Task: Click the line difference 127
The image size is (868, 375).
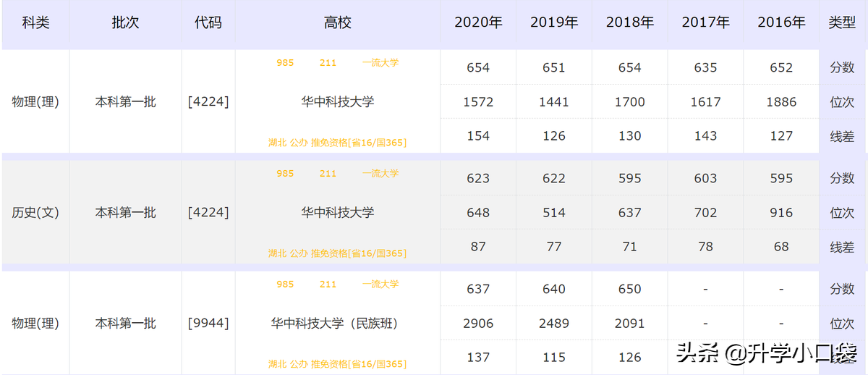Action: click(x=781, y=136)
